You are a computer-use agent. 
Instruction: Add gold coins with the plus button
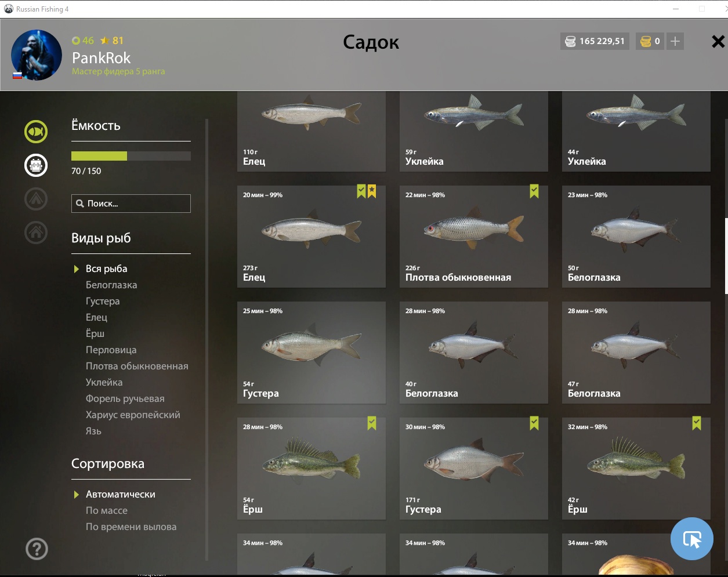pos(675,41)
